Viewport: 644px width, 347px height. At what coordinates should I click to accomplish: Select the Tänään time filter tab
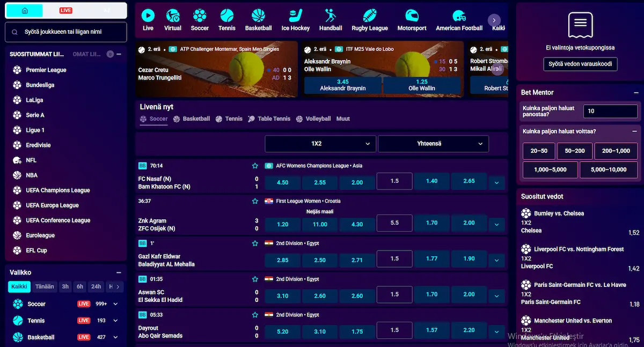coord(45,287)
